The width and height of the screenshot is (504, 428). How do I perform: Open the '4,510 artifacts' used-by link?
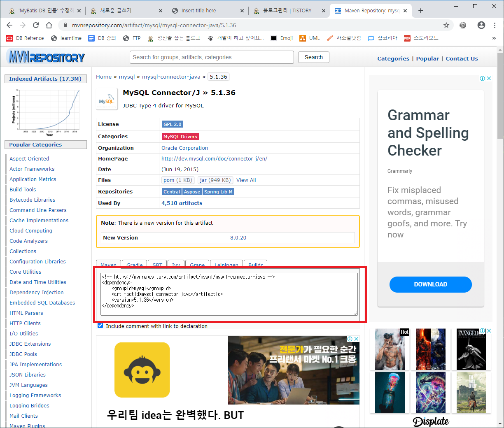tap(182, 203)
